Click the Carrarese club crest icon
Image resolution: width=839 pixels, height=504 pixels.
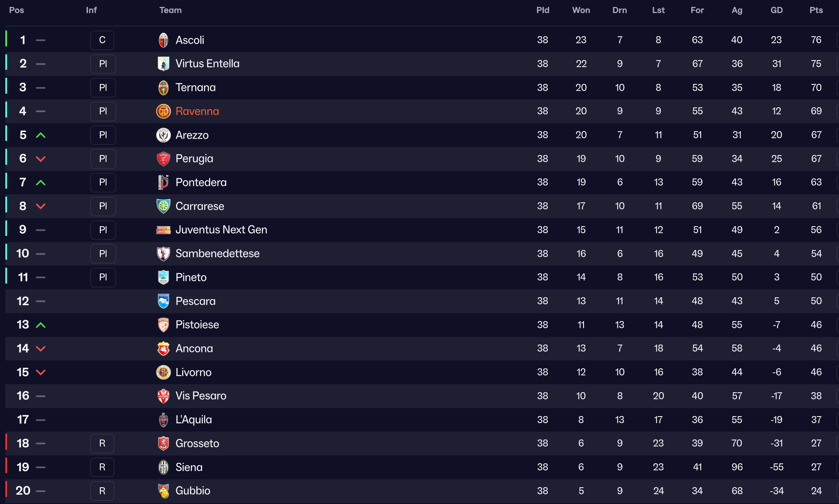(164, 206)
